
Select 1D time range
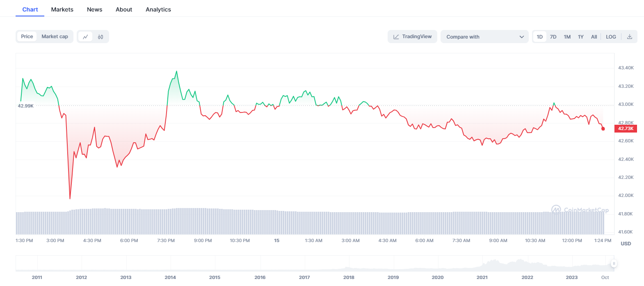click(x=540, y=37)
